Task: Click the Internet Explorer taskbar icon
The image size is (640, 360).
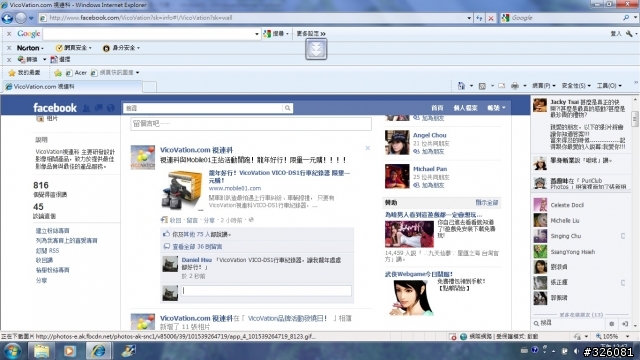Action: pos(98,351)
